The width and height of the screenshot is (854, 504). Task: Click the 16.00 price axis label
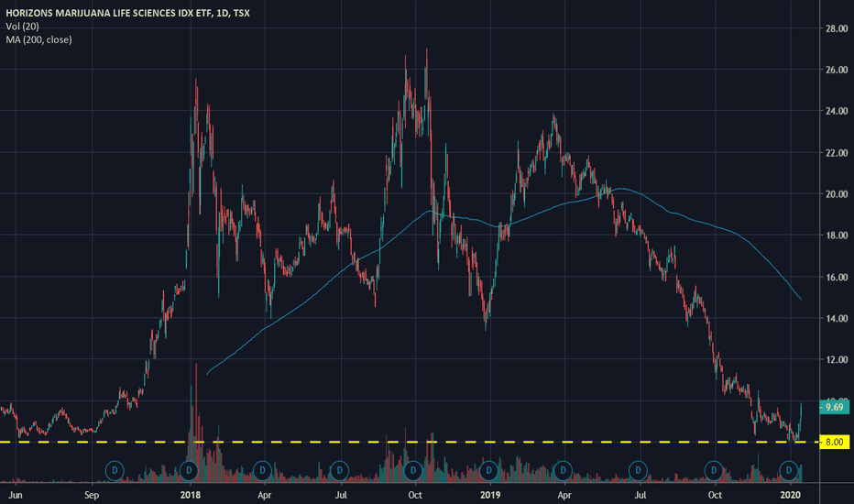coord(838,278)
